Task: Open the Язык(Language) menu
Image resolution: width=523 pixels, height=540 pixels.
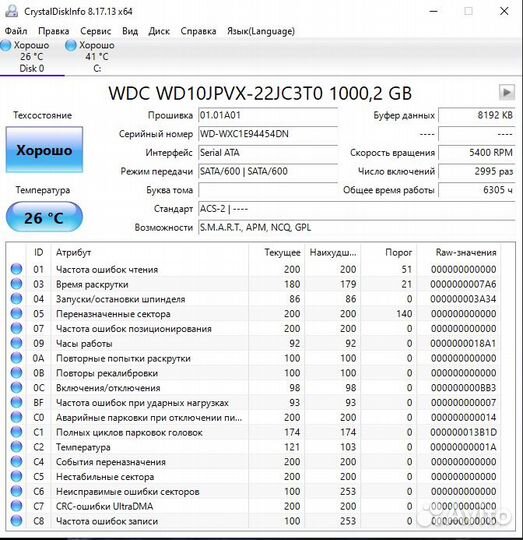Action: (261, 31)
